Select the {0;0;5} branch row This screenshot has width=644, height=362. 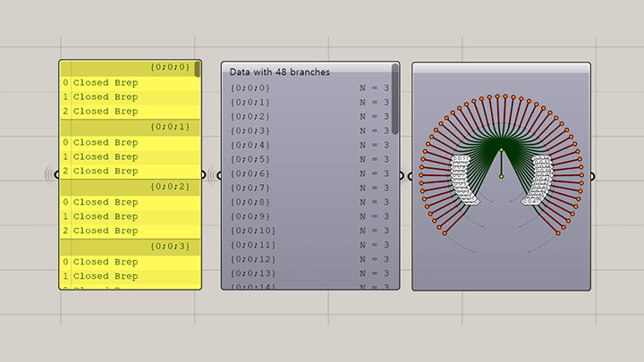tap(309, 160)
